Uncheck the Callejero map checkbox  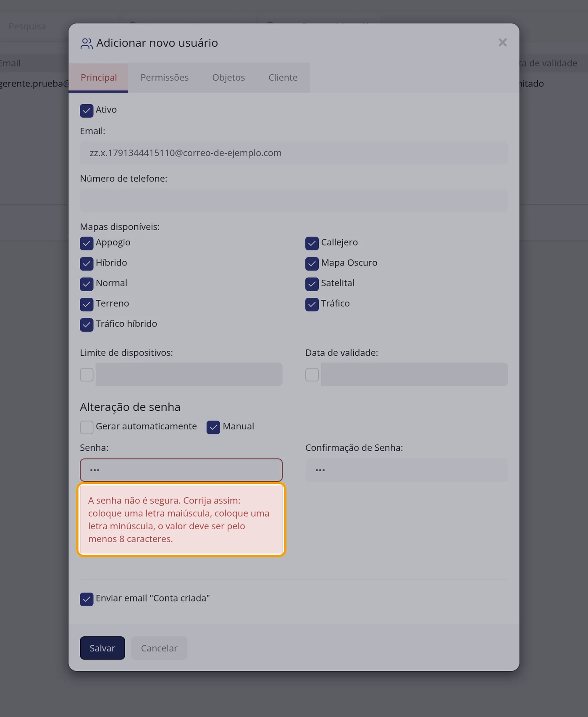pos(312,243)
